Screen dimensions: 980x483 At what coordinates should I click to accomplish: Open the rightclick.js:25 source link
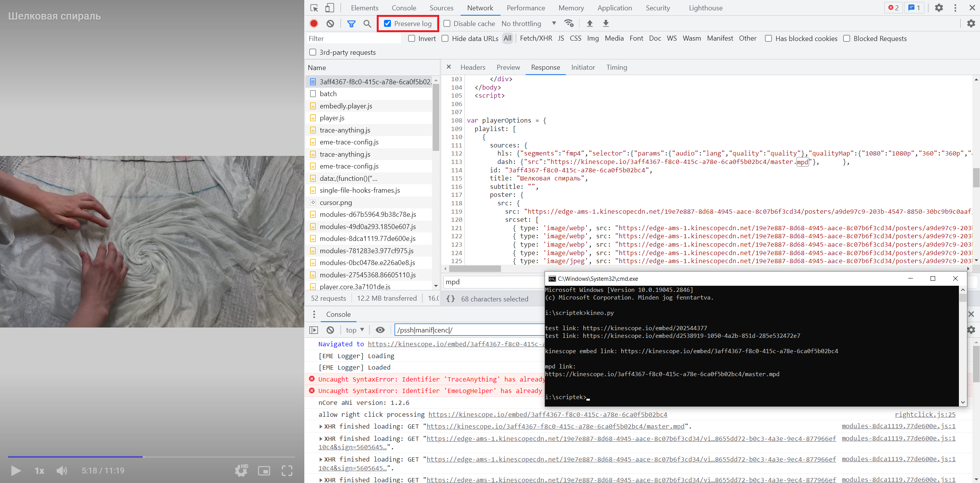[925, 414]
